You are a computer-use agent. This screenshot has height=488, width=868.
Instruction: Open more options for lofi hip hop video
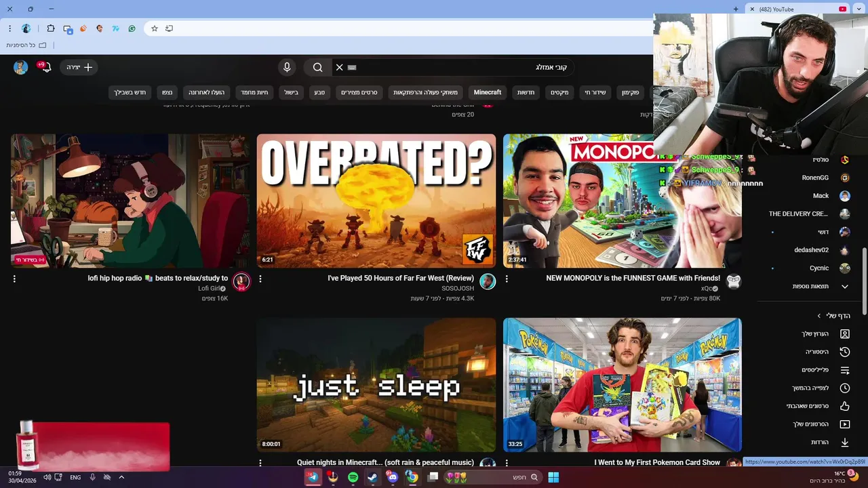tap(14, 279)
